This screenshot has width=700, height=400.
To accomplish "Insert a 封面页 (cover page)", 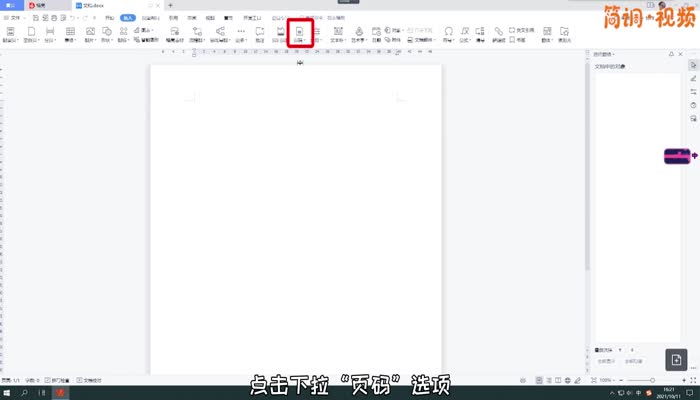I will (9, 35).
